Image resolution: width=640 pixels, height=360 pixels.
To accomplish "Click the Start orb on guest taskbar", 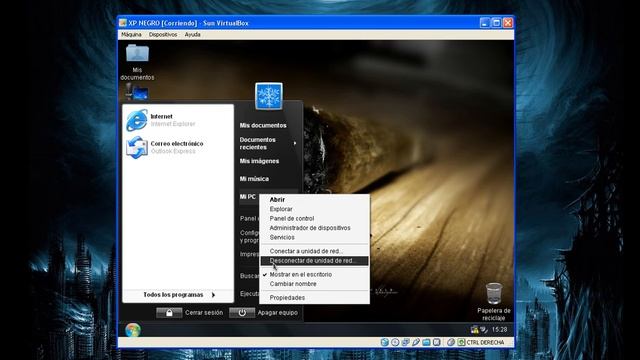I will click(133, 330).
